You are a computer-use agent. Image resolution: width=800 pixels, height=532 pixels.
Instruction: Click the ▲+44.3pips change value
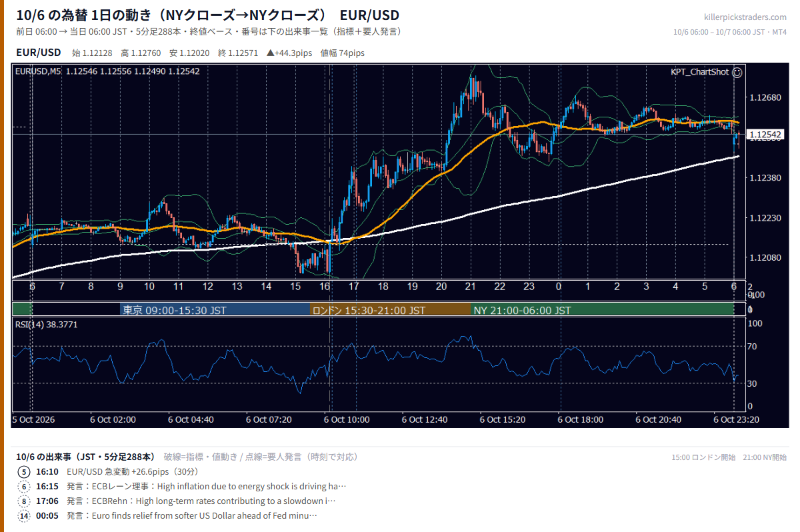click(x=290, y=53)
